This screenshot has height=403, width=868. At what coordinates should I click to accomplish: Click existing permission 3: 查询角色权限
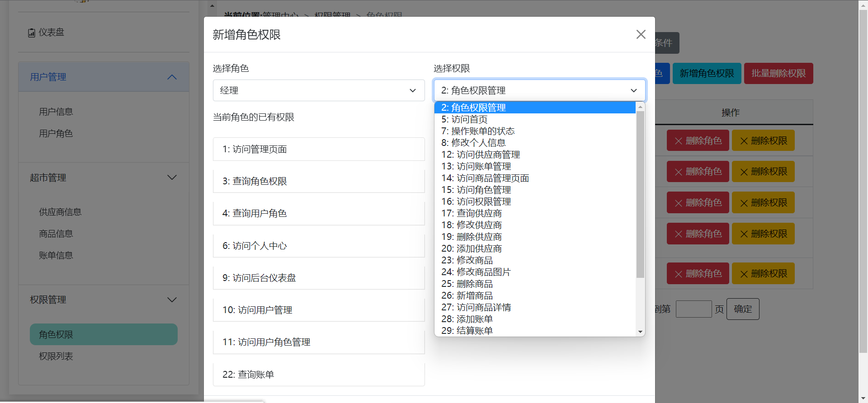pyautogui.click(x=319, y=181)
